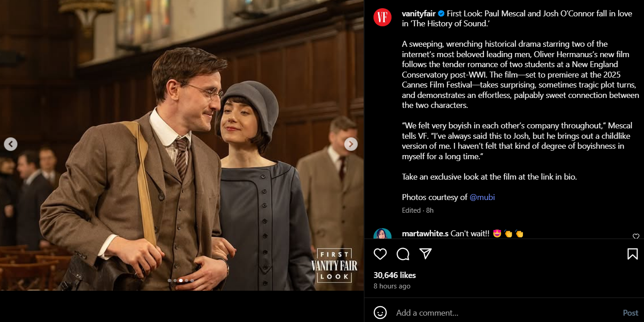
Task: Save post with the bookmark icon
Action: coord(633,254)
